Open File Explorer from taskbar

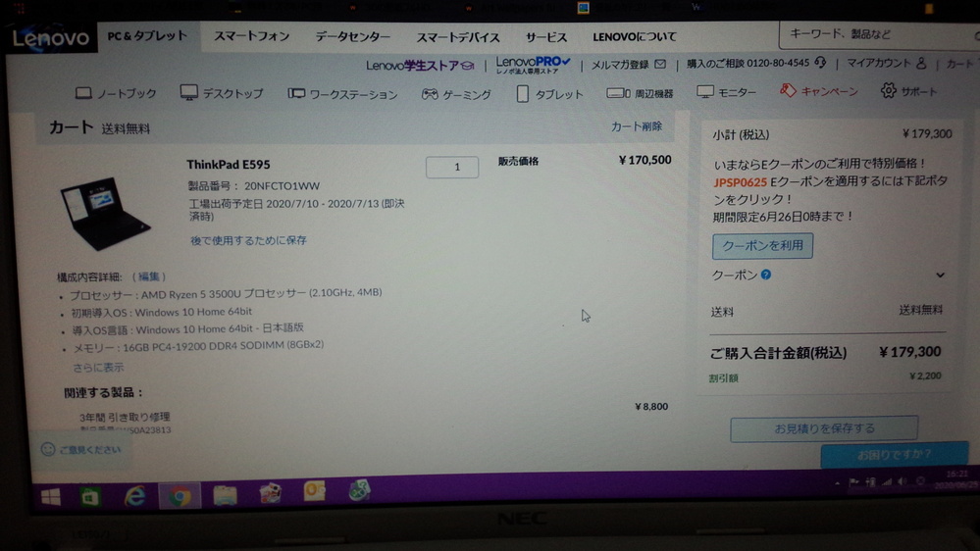(x=225, y=496)
